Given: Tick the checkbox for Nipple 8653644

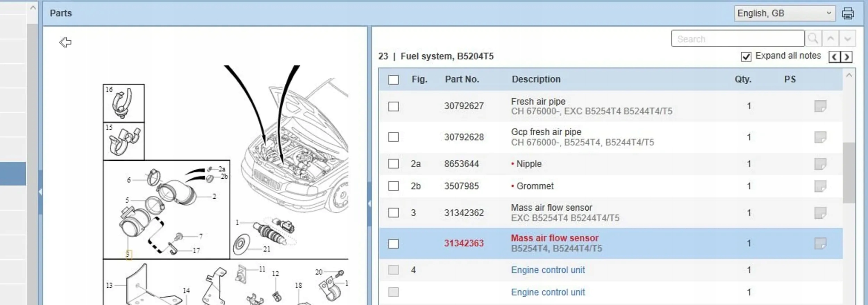Looking at the screenshot, I should [393, 164].
